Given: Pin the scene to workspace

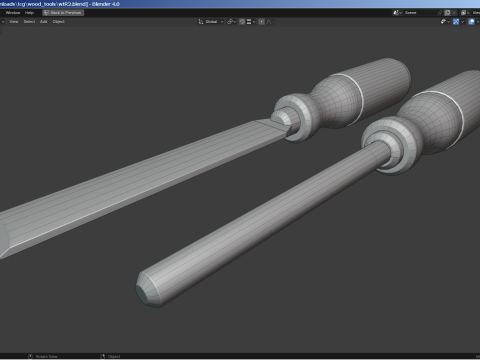Looking at the screenshot, I should (440, 13).
